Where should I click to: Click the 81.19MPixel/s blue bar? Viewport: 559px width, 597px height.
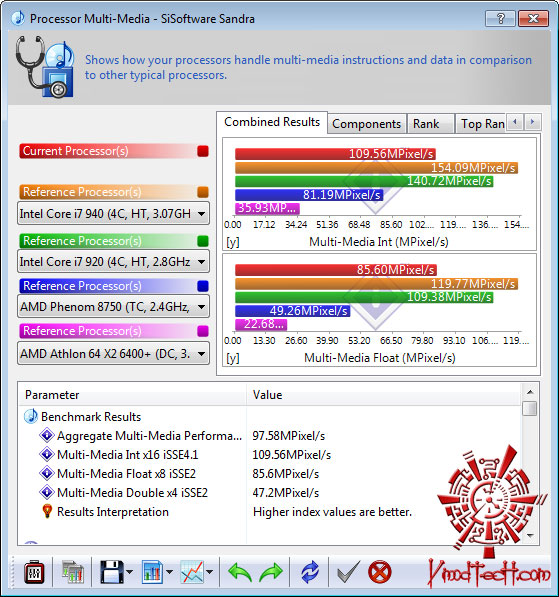[x=309, y=195]
